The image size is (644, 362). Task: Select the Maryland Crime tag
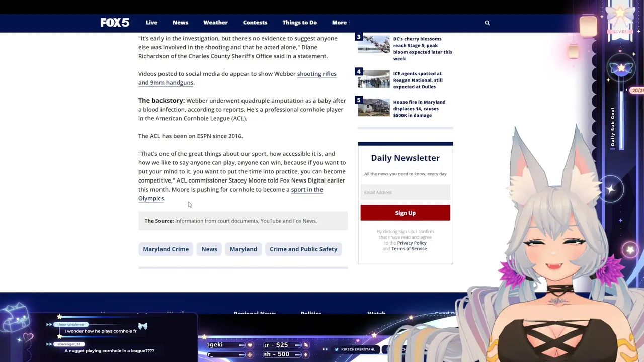[x=166, y=249]
